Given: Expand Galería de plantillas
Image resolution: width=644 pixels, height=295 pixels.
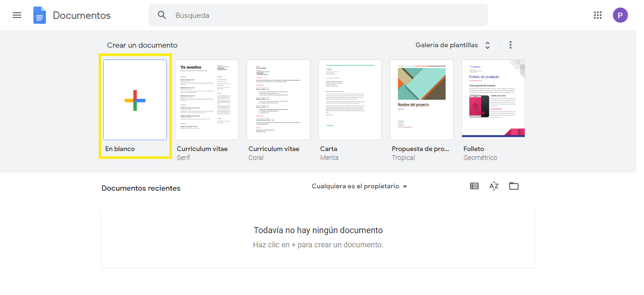Looking at the screenshot, I should point(453,45).
